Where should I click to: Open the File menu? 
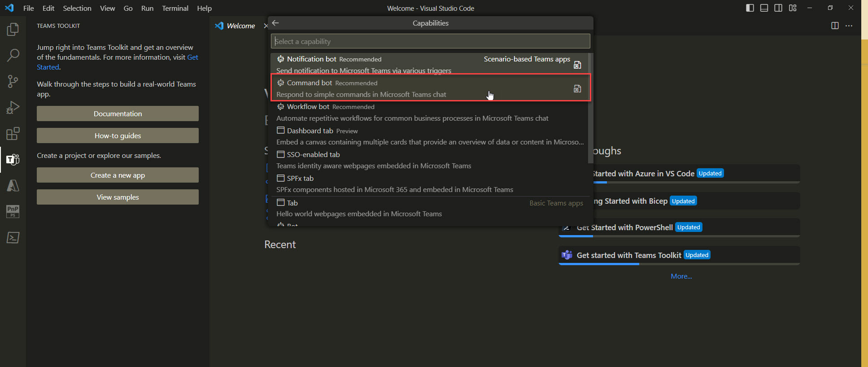tap(29, 8)
